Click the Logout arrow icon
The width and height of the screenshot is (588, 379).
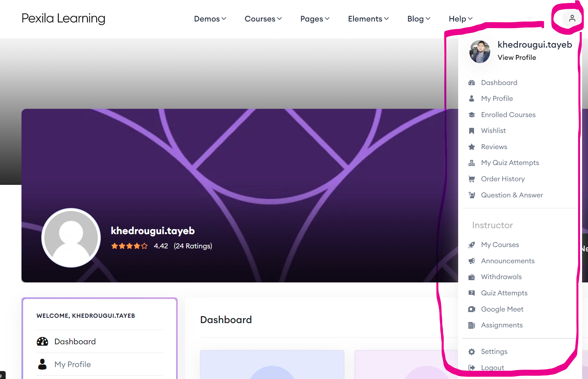pyautogui.click(x=472, y=368)
